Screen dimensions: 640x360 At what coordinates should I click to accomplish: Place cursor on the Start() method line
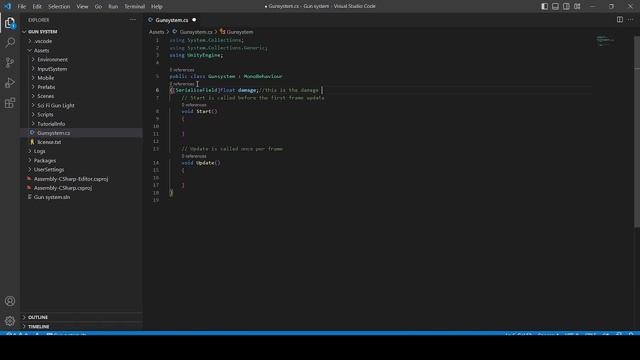[x=200, y=111]
